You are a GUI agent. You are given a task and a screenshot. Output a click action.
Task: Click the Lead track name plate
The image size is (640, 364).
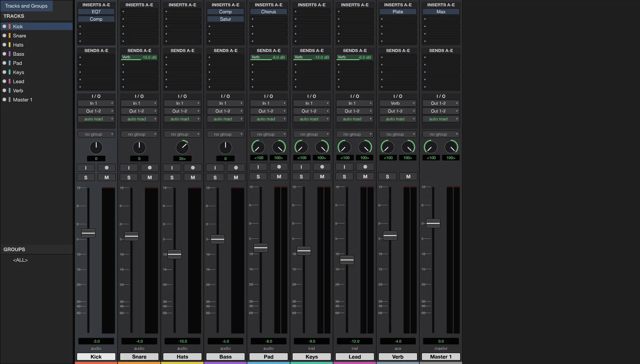pyautogui.click(x=355, y=357)
